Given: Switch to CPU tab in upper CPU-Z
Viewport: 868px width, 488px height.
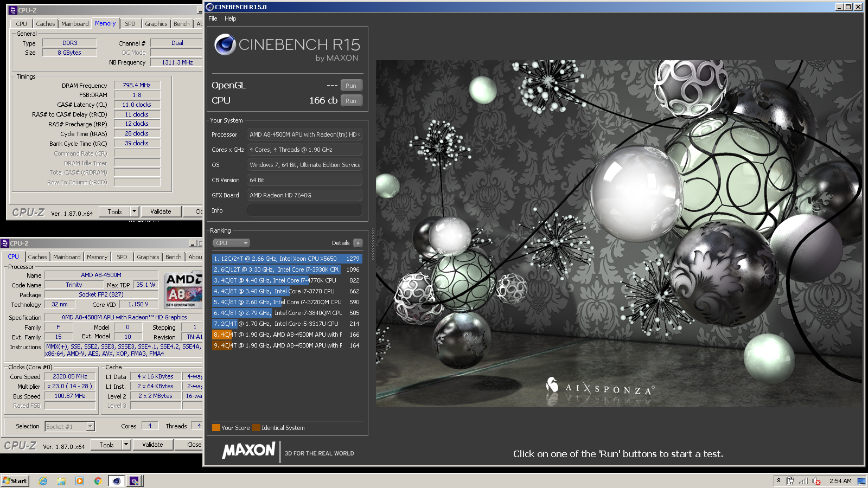Looking at the screenshot, I should tap(21, 24).
